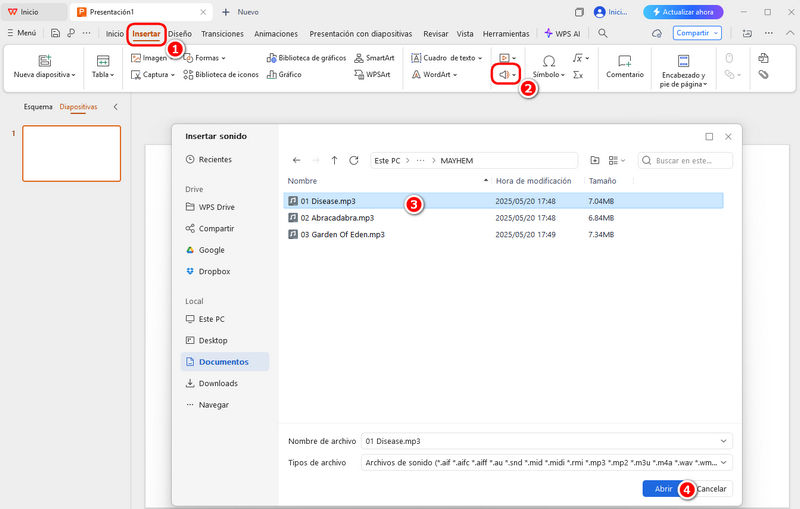800x509 pixels.
Task: Click the WPS AI button
Action: pos(561,33)
